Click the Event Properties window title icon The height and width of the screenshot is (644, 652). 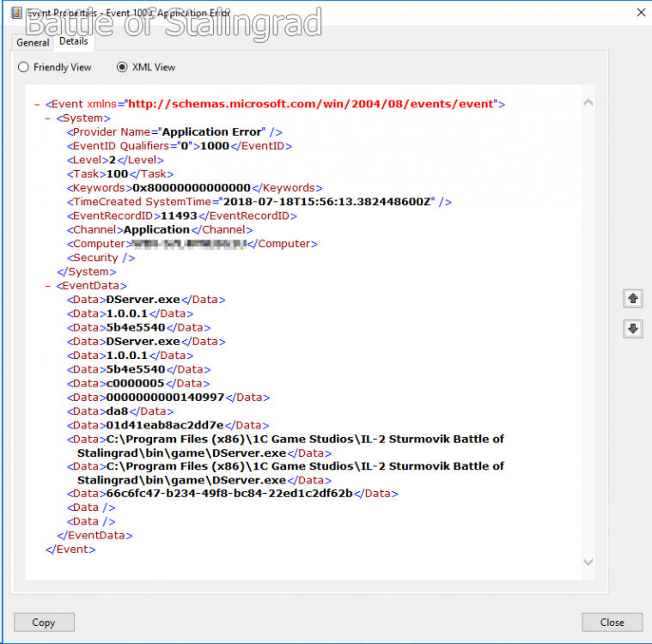tap(16, 13)
